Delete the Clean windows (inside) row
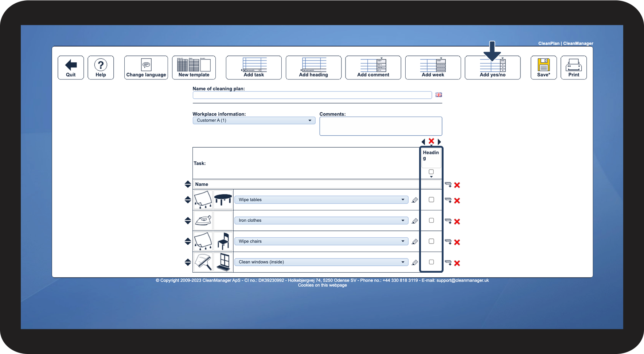This screenshot has height=354, width=644. click(x=457, y=263)
